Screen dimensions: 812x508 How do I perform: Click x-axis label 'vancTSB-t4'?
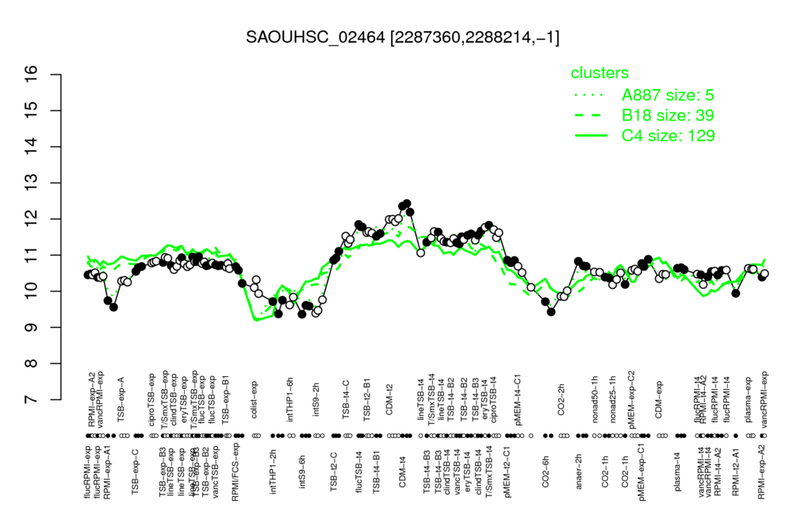456,471
